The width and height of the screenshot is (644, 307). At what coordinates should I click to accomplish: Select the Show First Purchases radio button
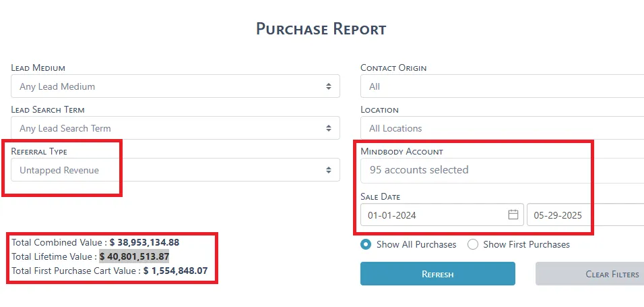coord(473,244)
